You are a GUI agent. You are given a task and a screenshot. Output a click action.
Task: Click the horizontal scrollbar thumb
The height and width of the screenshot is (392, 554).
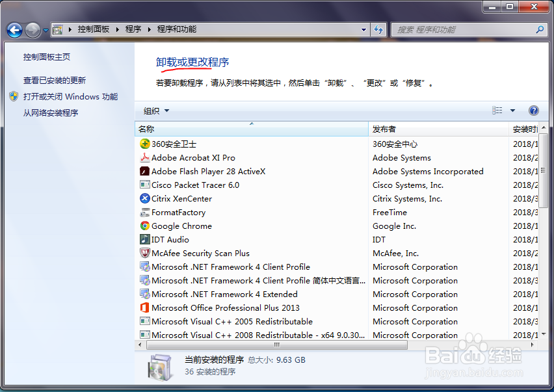click(277, 345)
